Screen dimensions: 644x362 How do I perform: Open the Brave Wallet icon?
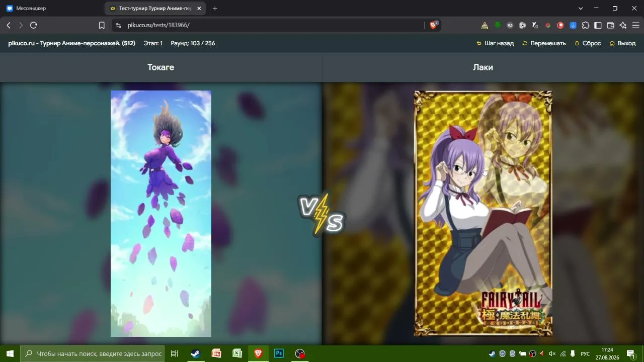tap(611, 25)
